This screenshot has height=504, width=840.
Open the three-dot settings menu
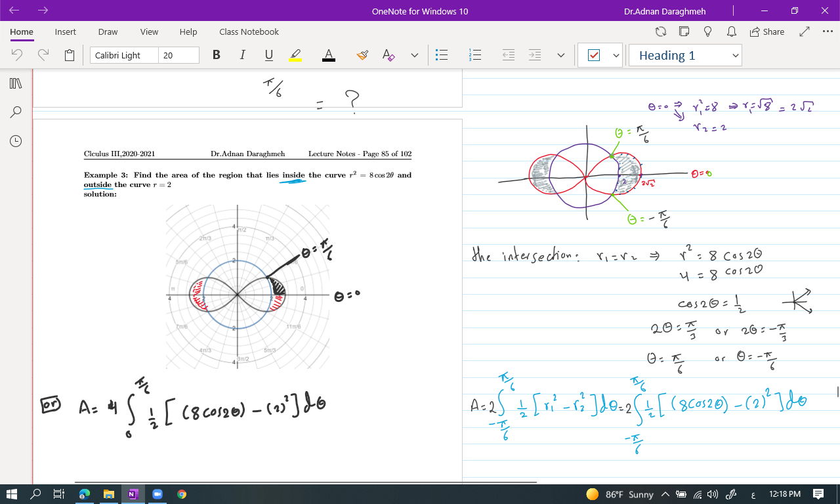(828, 31)
